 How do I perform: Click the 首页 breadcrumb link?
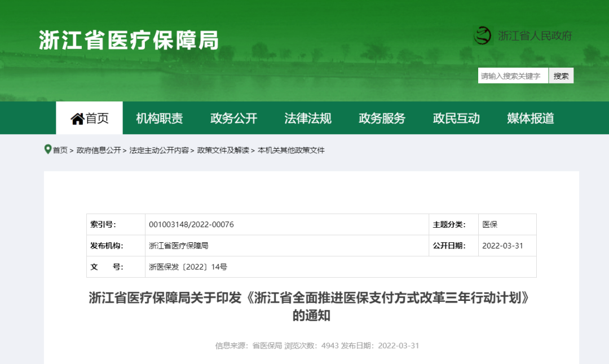pyautogui.click(x=60, y=150)
